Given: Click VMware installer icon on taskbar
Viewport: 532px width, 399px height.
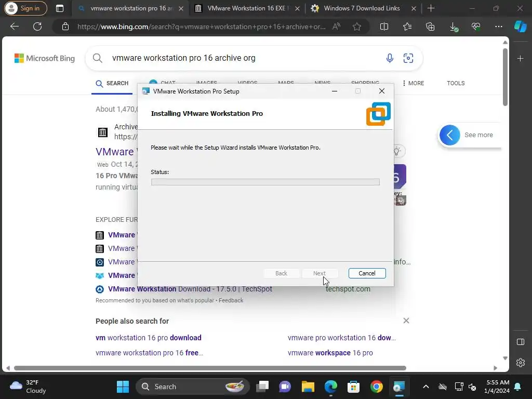Looking at the screenshot, I should point(399,387).
